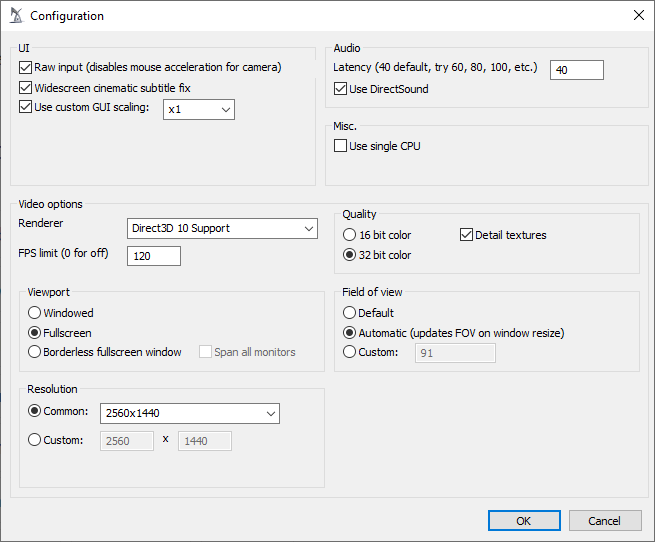Click the audio Latency input field
655x542 pixels.
(576, 70)
